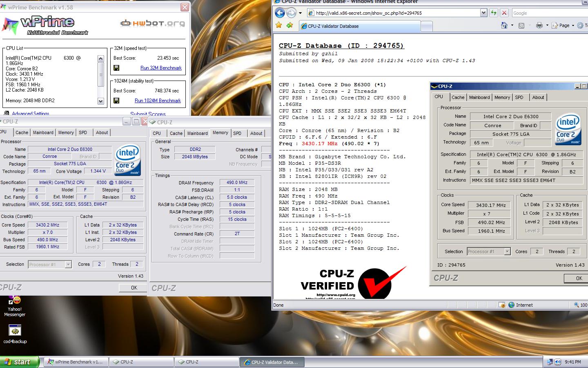
Task: Print the page with printer icon
Action: pos(539,25)
